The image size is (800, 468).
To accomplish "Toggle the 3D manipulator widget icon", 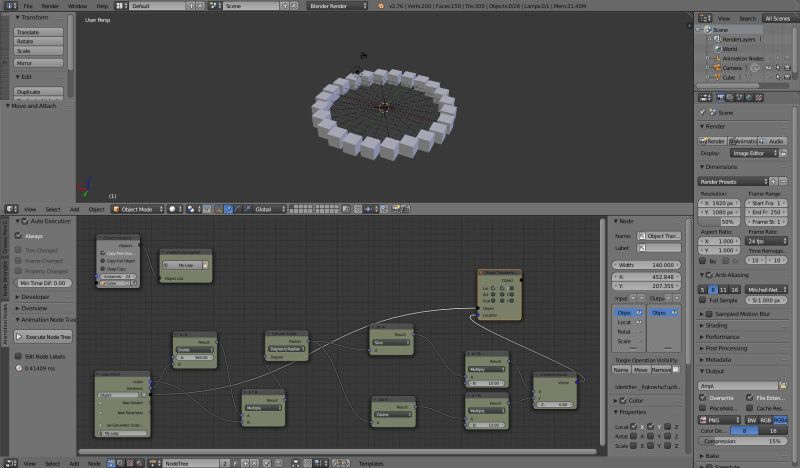I will click(218, 209).
